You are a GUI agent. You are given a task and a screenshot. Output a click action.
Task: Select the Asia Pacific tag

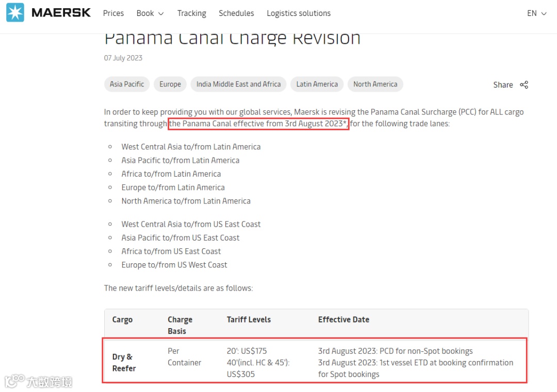(127, 84)
